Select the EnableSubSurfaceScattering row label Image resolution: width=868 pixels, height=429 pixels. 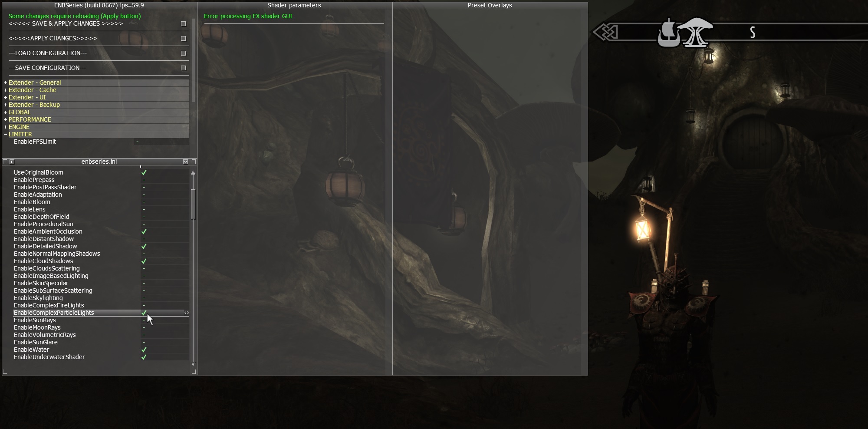click(x=53, y=290)
